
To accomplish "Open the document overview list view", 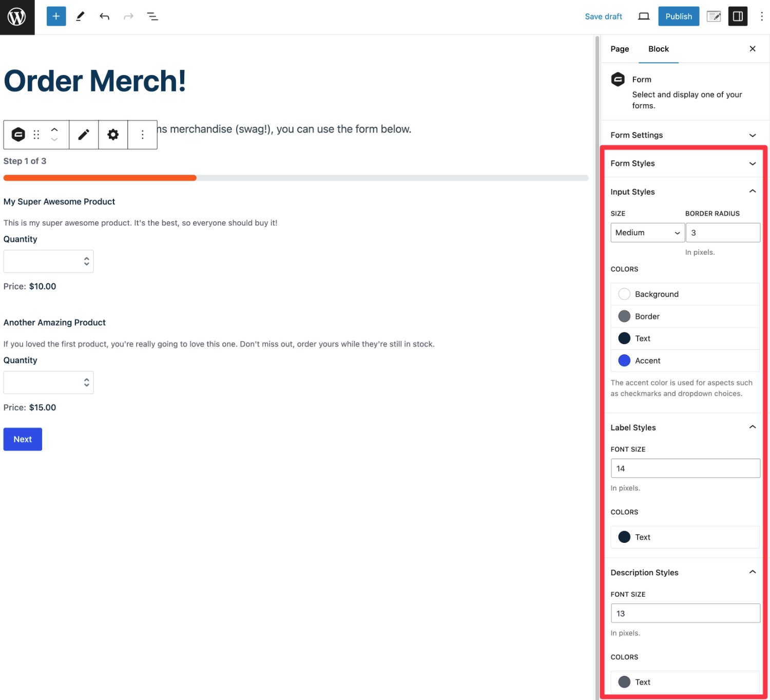I will point(152,16).
